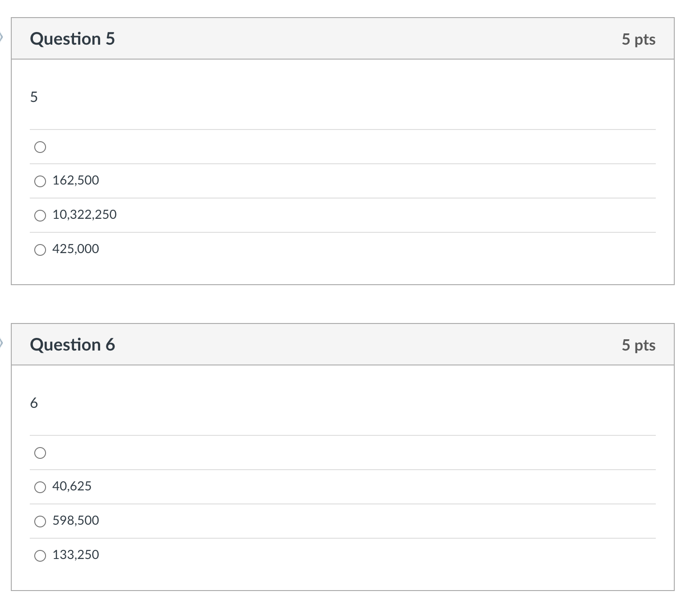Screen dimensions: 700x605
Task: Click the 40,625 answer label text
Action: pos(72,486)
